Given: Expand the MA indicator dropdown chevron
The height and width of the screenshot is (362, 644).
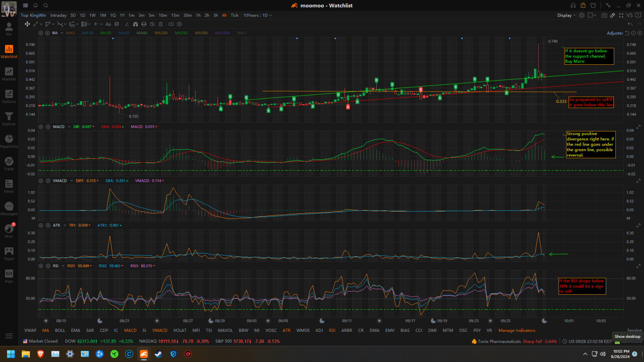Looking at the screenshot, I should 62,33.
